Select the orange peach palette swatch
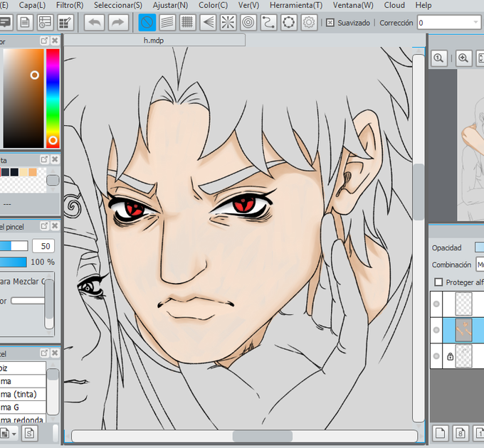Image resolution: width=484 pixels, height=448 pixels. tap(33, 172)
